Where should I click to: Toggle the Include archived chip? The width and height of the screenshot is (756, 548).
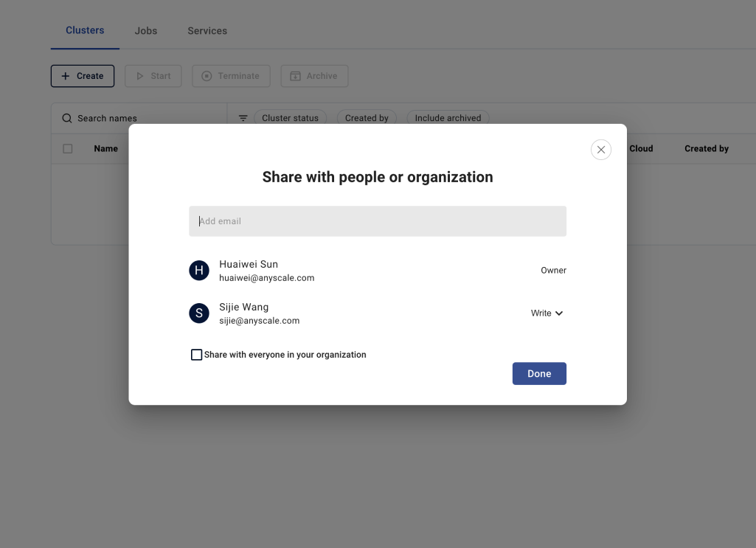coord(448,118)
